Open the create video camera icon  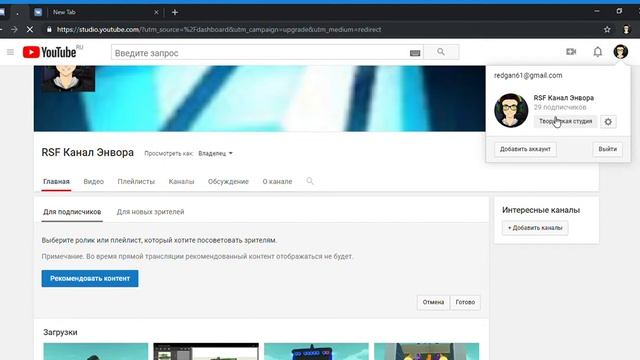tap(571, 52)
